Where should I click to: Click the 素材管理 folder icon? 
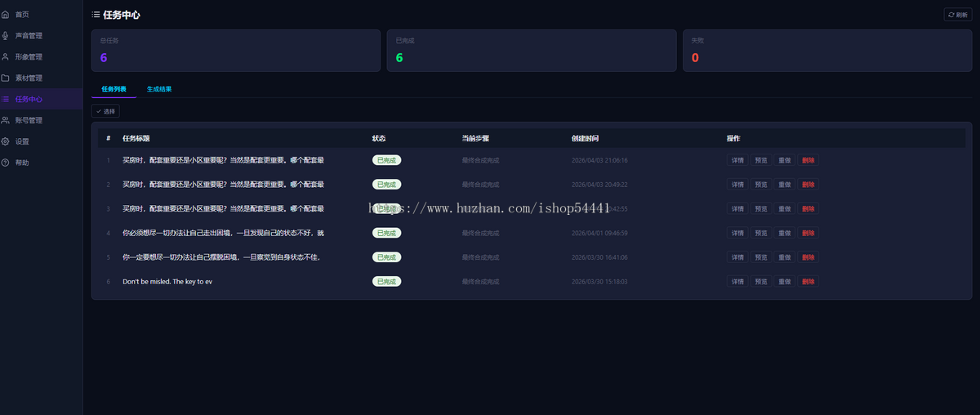click(x=6, y=78)
